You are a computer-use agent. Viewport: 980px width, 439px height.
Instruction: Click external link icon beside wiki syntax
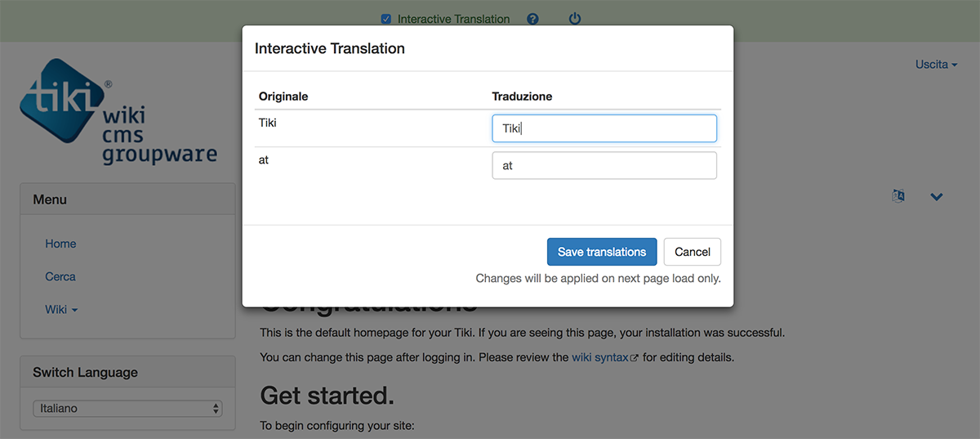[635, 358]
